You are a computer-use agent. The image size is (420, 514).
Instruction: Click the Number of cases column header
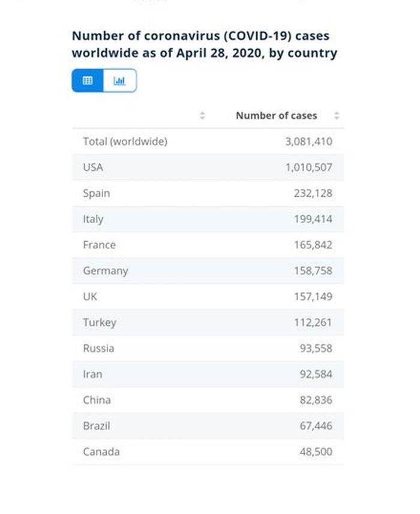tap(277, 116)
